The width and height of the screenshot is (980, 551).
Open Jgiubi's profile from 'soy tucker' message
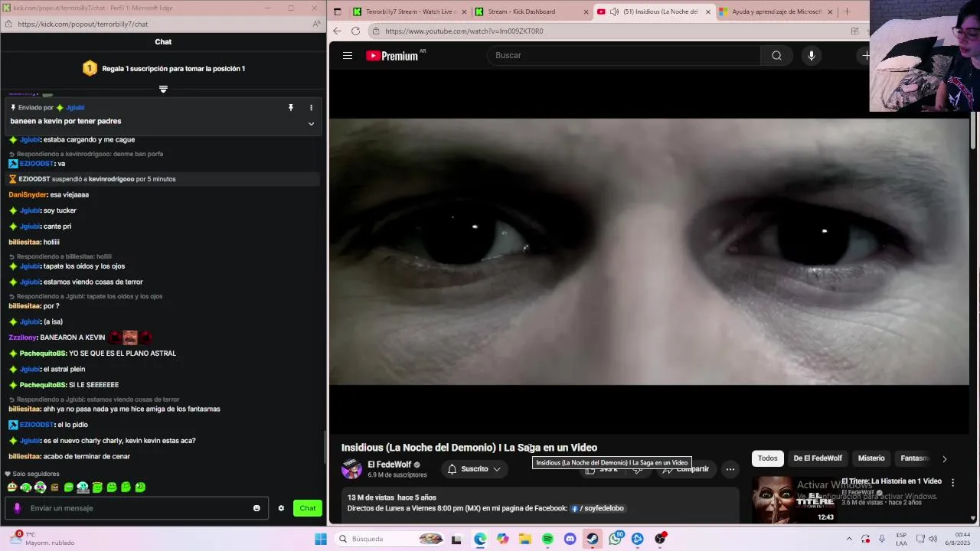(30, 210)
